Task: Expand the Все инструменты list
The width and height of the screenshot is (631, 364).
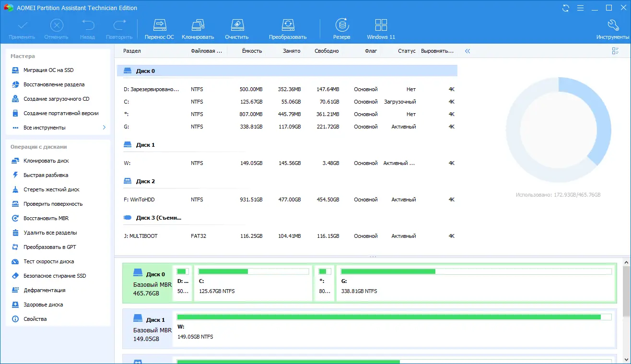Action: point(58,128)
